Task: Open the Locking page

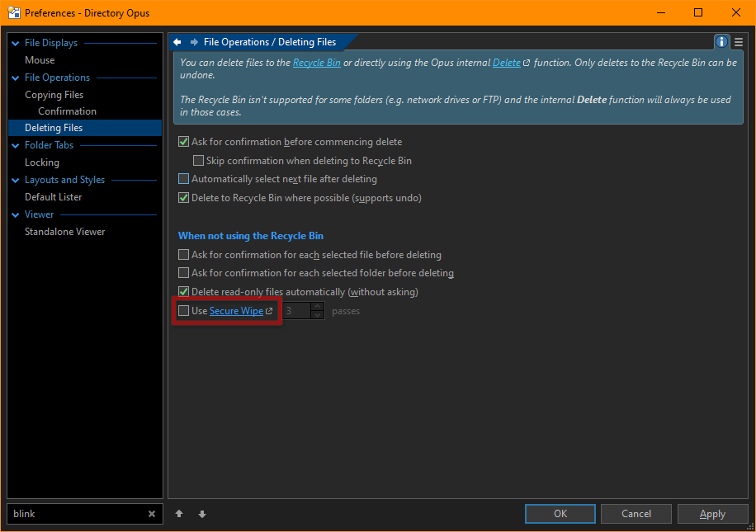Action: point(42,162)
